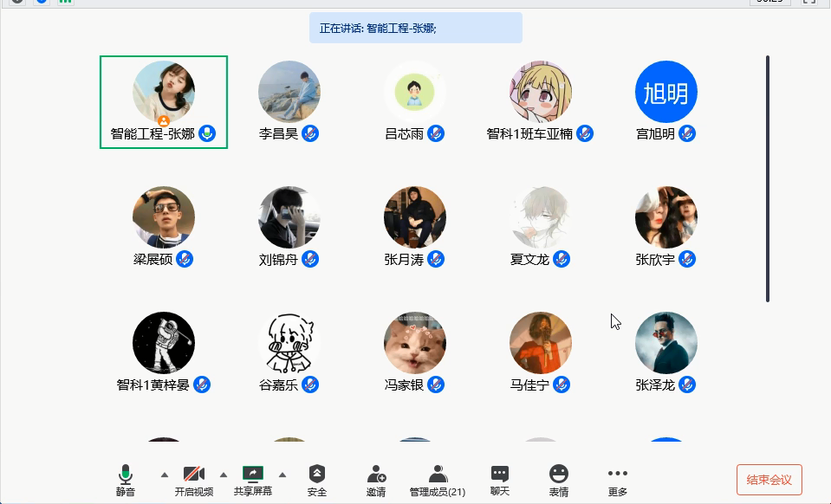Click the name text 张泽龙
831x504 pixels.
[x=656, y=384]
